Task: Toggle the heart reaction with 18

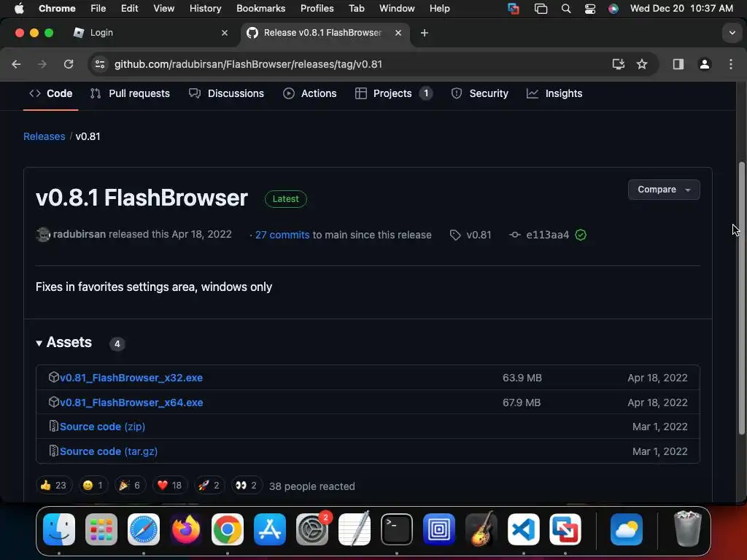Action: click(169, 485)
